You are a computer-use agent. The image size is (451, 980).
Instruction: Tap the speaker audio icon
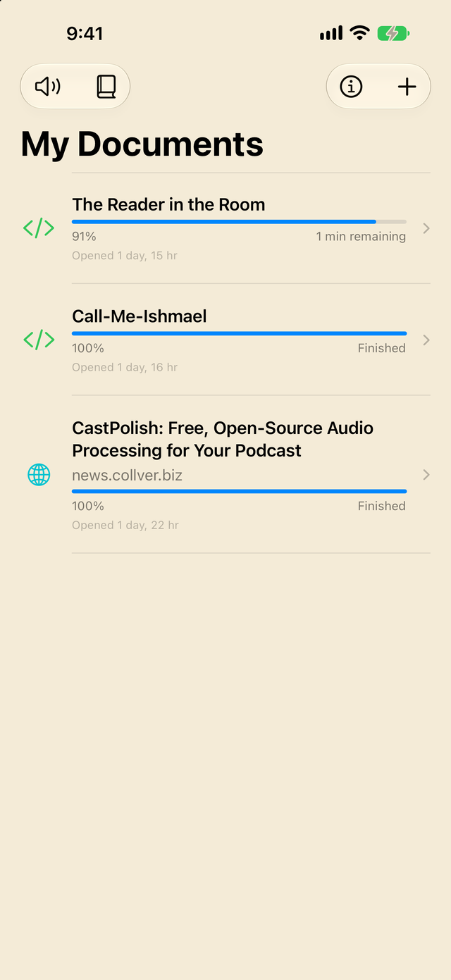(x=48, y=87)
